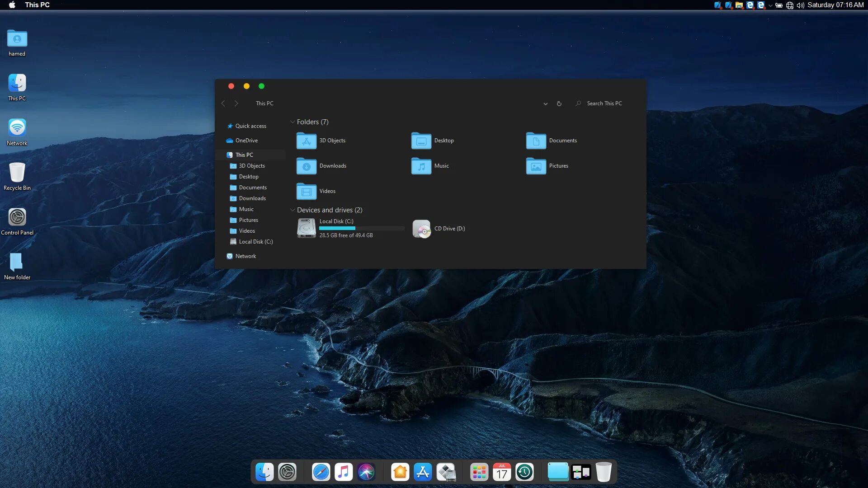
Task: Open the Calendar icon in dock
Action: (x=502, y=472)
